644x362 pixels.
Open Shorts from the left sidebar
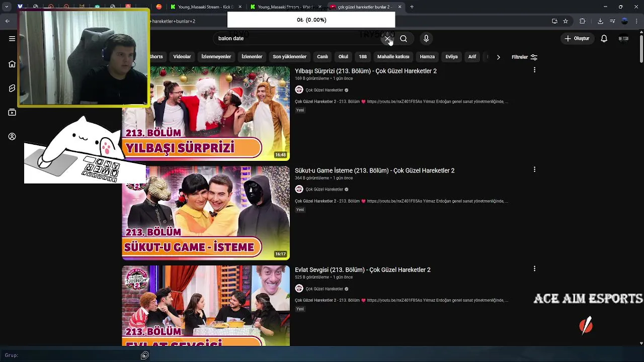[12, 88]
